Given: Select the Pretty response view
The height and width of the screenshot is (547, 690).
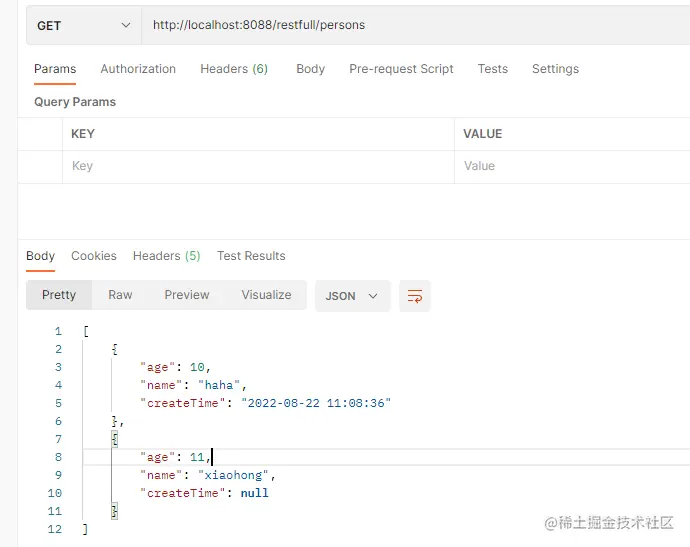Looking at the screenshot, I should 59,295.
